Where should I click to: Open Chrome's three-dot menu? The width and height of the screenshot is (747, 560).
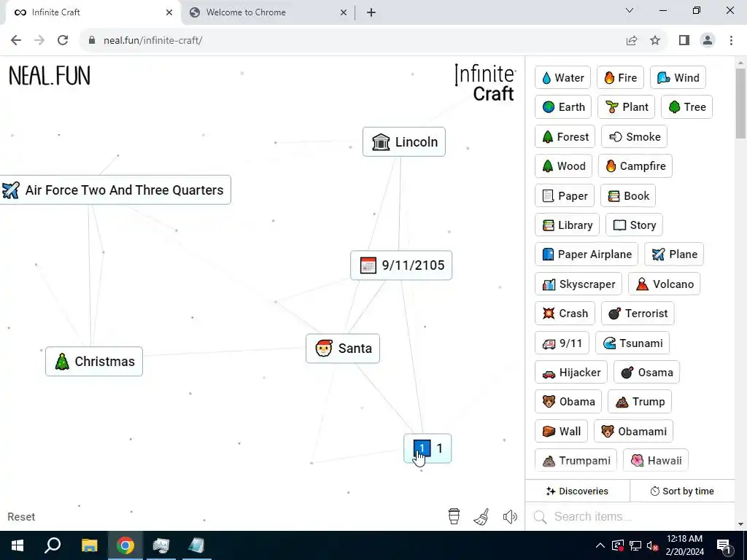coord(731,40)
